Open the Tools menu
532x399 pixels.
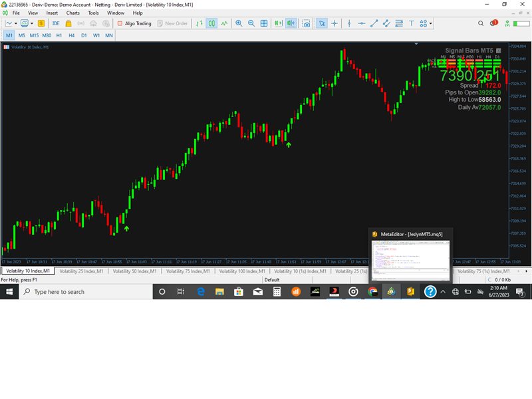pos(93,13)
